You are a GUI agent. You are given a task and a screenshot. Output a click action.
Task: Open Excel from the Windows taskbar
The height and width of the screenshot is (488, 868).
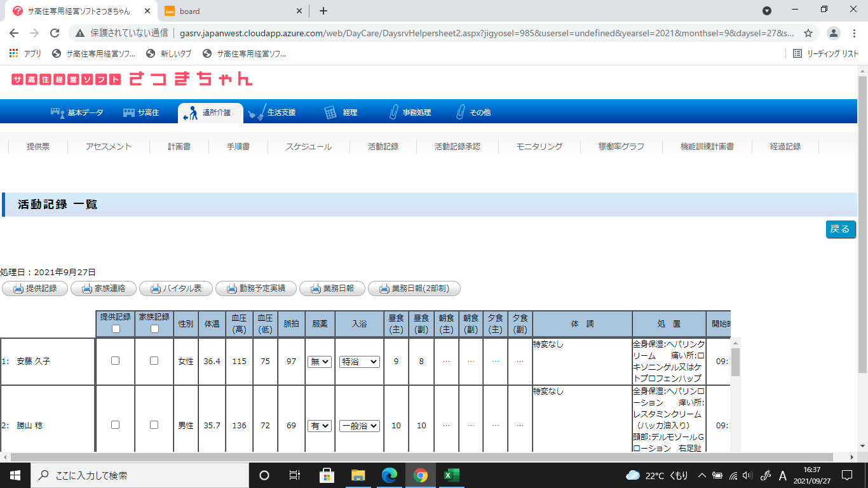(451, 475)
